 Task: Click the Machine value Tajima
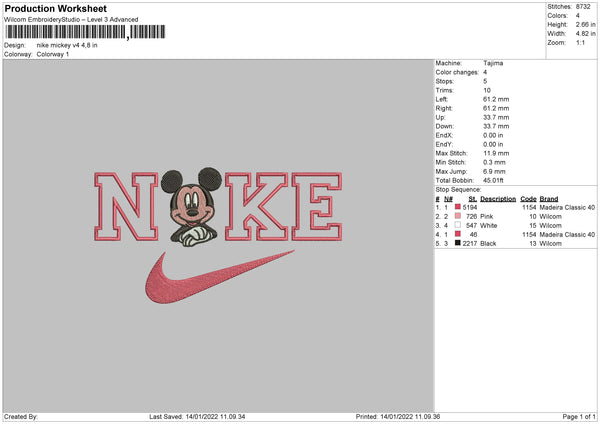coord(493,63)
